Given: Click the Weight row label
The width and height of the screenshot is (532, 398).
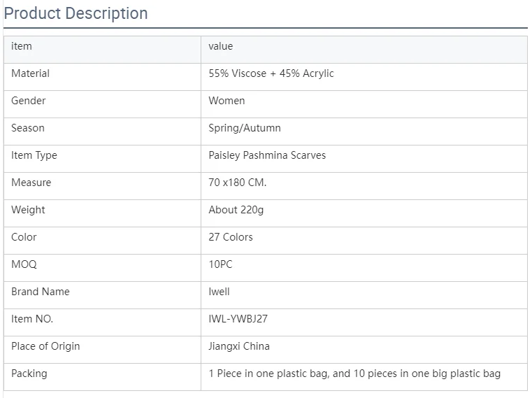Looking at the screenshot, I should tap(28, 210).
